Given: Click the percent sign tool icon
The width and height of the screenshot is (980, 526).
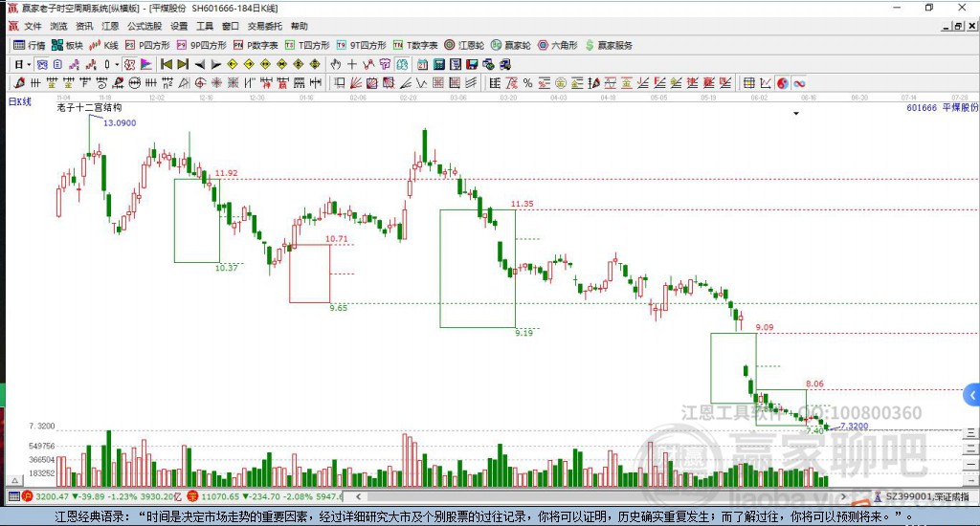Looking at the screenshot, I should point(527,83).
